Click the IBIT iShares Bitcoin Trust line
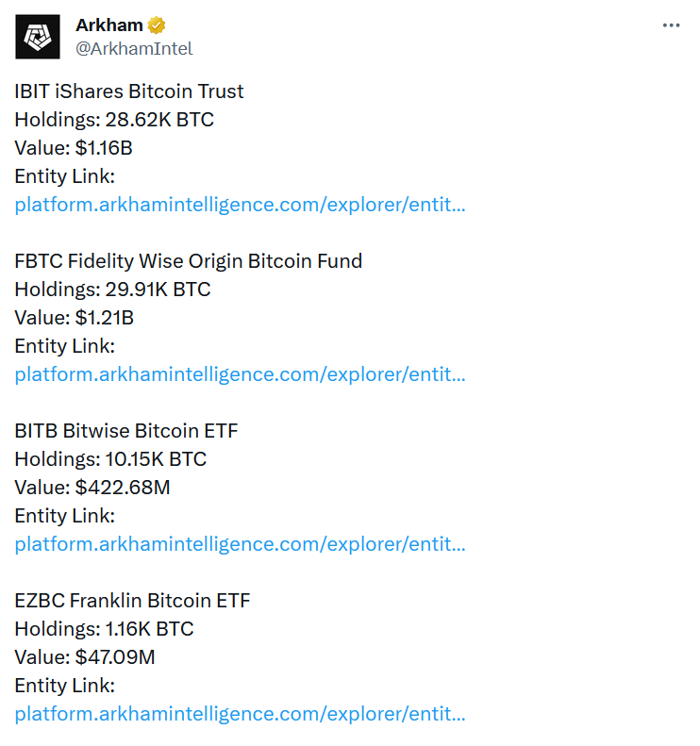 click(129, 91)
